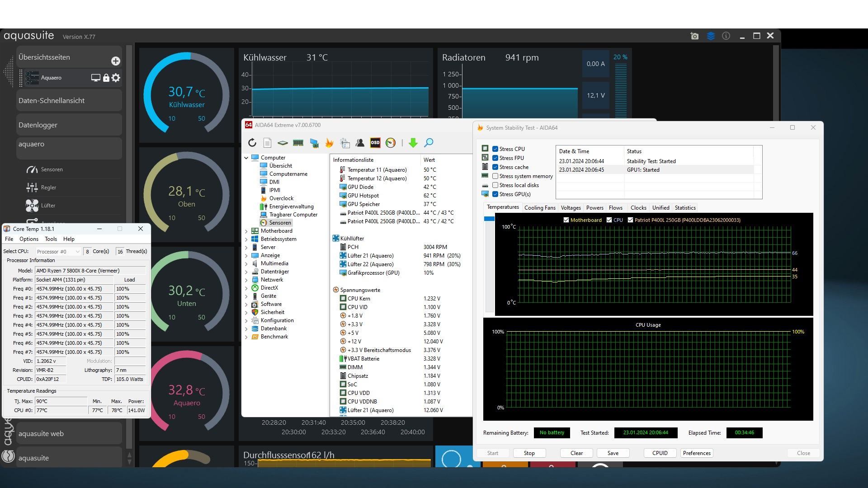Image resolution: width=868 pixels, height=488 pixels.
Task: Click the Informationsliste column header
Action: (x=375, y=160)
